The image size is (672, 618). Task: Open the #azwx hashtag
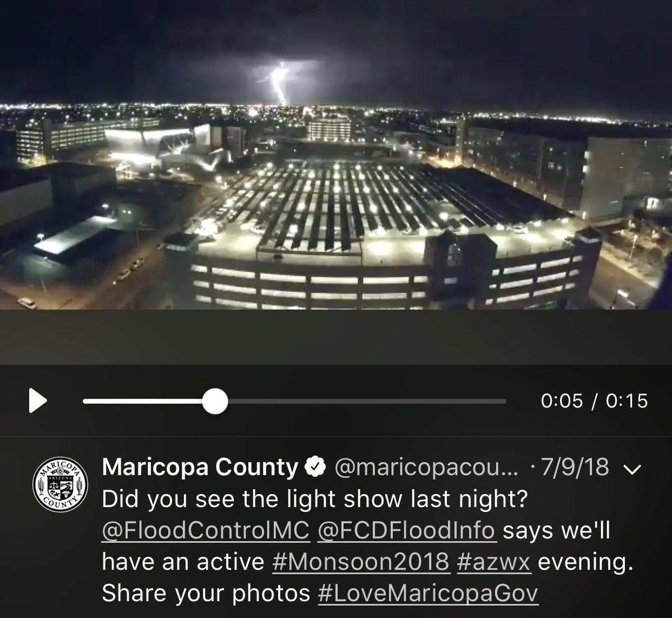[493, 562]
